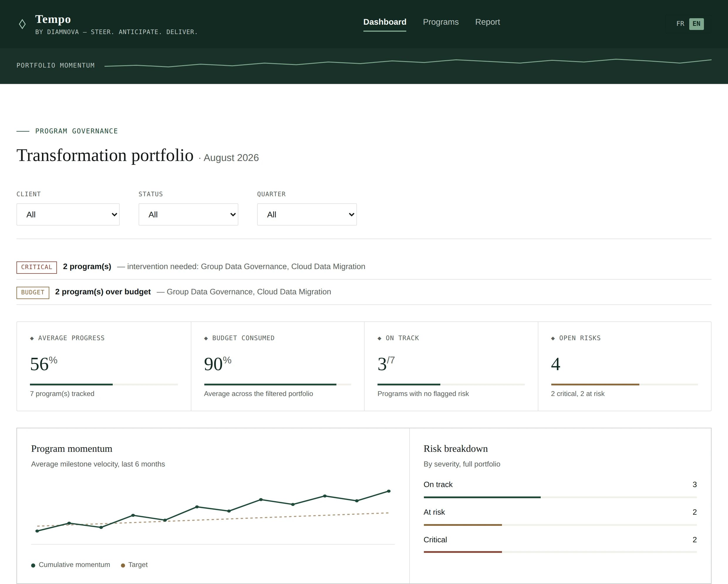Image resolution: width=728 pixels, height=584 pixels.
Task: Click the '56%' average progress value
Action: (x=43, y=364)
